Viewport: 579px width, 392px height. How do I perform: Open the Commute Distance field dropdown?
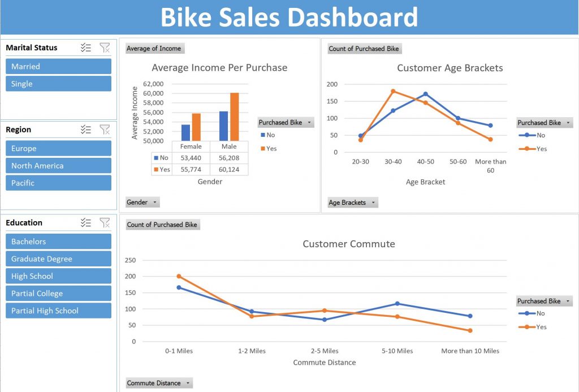pyautogui.click(x=159, y=384)
